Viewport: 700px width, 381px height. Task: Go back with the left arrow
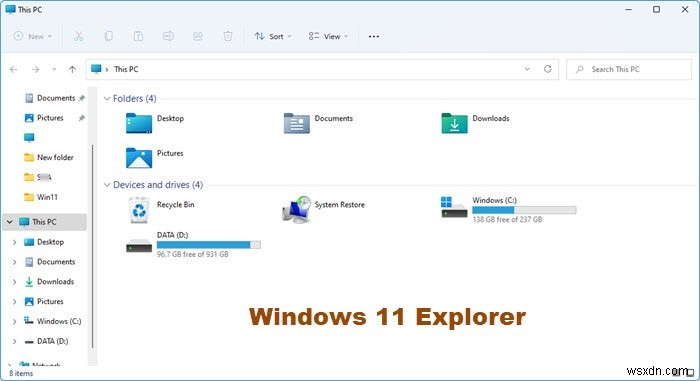coord(14,69)
